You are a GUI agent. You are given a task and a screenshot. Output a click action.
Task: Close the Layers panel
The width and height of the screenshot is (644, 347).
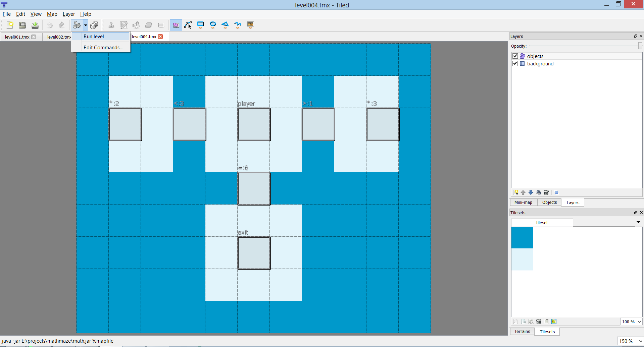[641, 36]
